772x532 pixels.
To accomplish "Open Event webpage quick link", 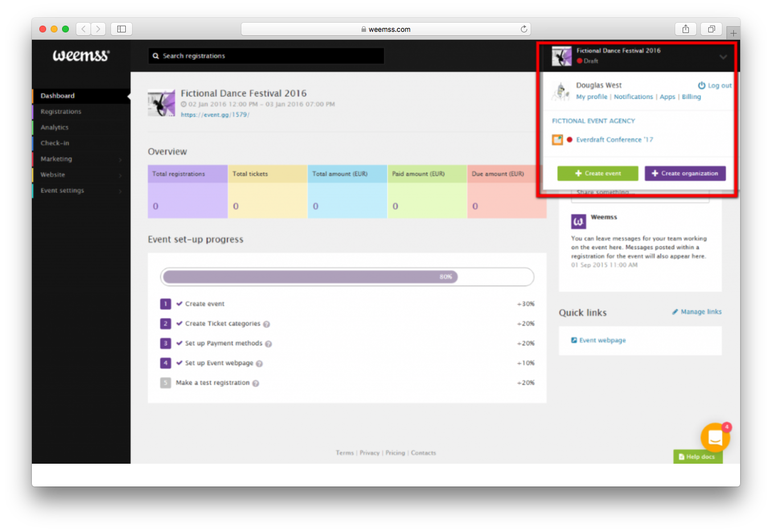I will (x=602, y=340).
